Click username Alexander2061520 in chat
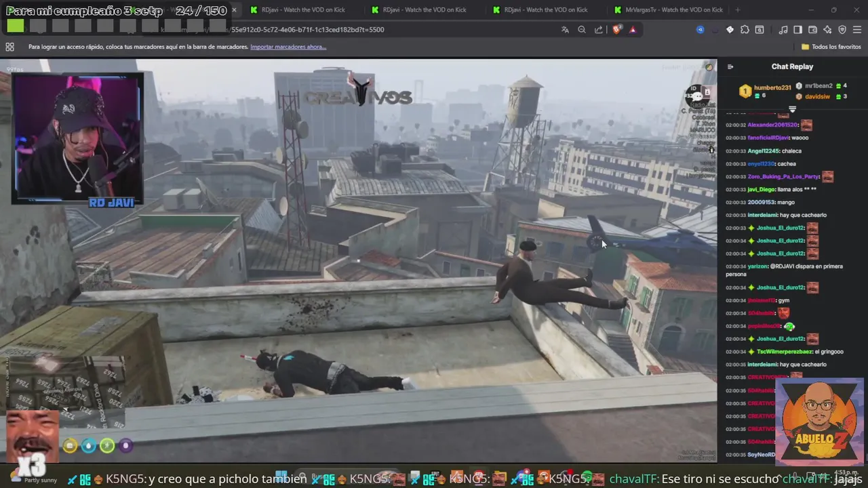 tap(773, 125)
